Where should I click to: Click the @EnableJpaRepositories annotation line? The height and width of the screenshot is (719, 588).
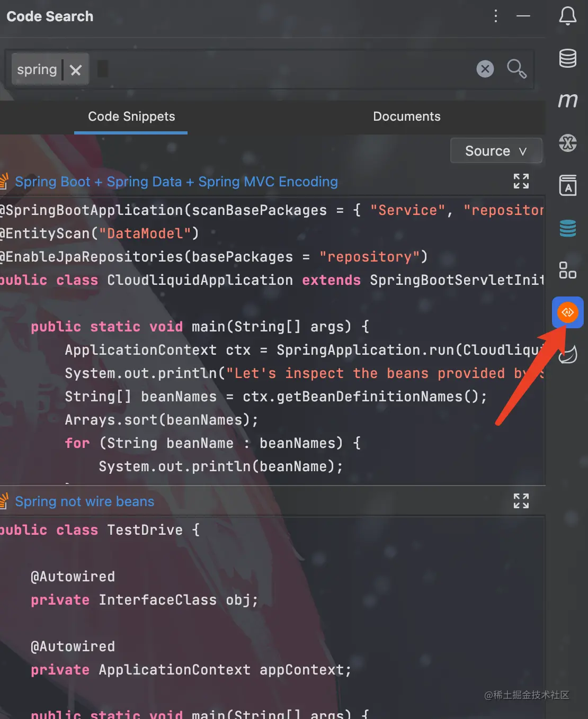213,257
